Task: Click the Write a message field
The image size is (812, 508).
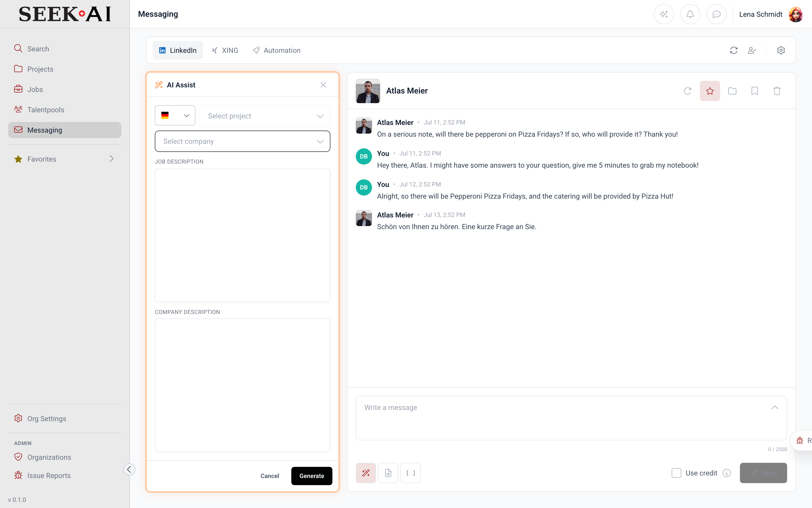Action: point(571,418)
